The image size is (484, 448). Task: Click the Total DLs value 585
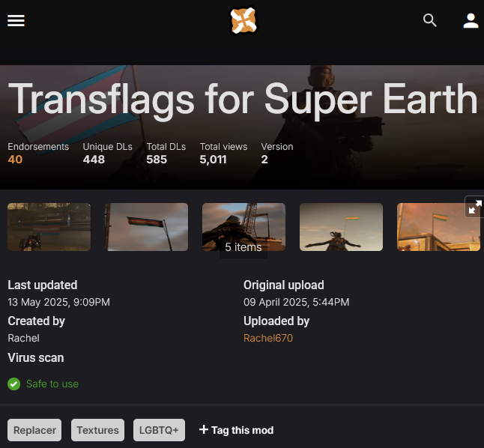(157, 160)
